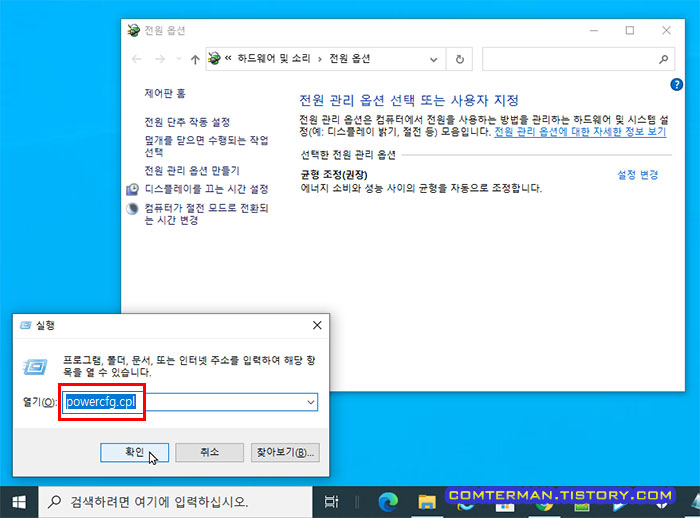Open 전원 관리 옵션 만들기
700x518 pixels.
point(192,171)
